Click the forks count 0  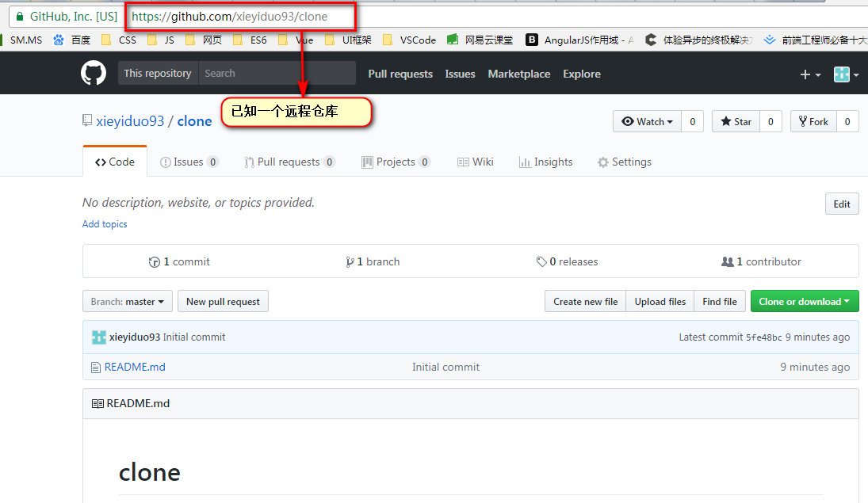[847, 122]
